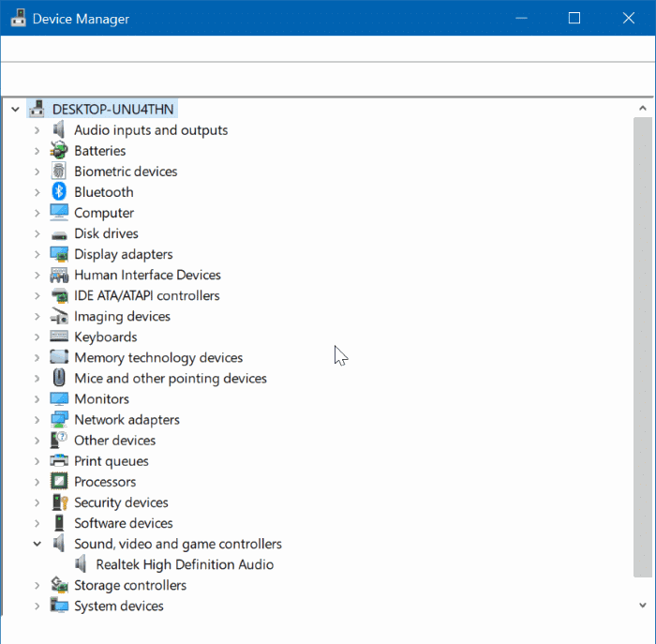Select the Realtek High Definition Audio label
Screen dimensions: 656x644
(185, 564)
